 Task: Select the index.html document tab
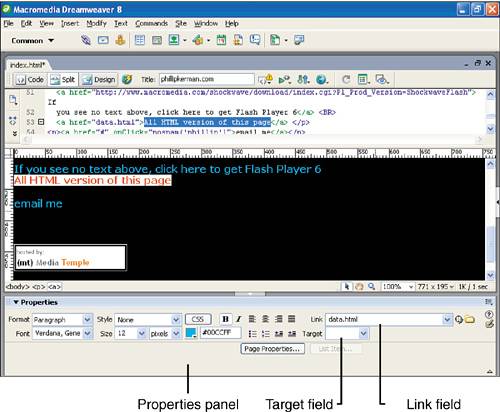(27, 65)
